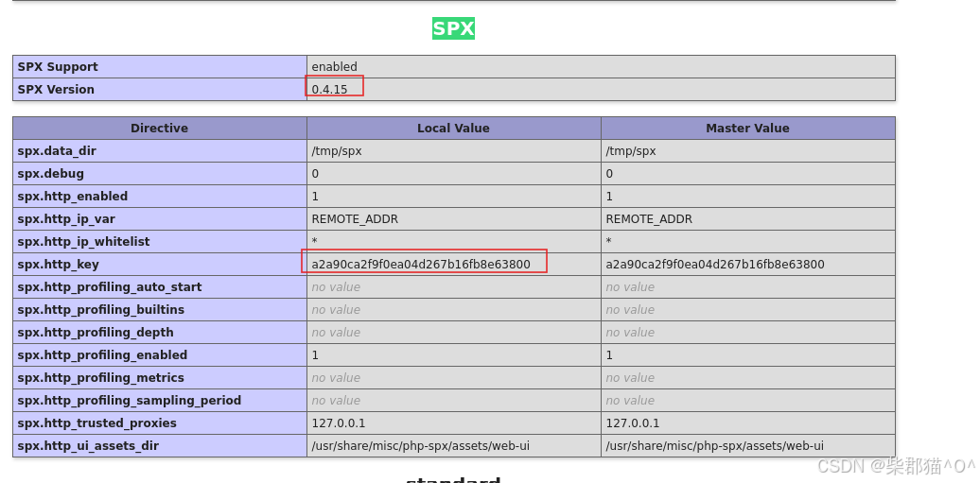
Task: Click the "Master Value" column header
Action: click(x=747, y=129)
